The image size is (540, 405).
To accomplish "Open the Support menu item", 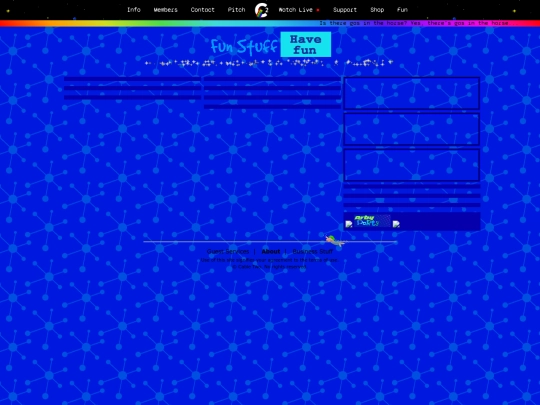I will click(345, 10).
